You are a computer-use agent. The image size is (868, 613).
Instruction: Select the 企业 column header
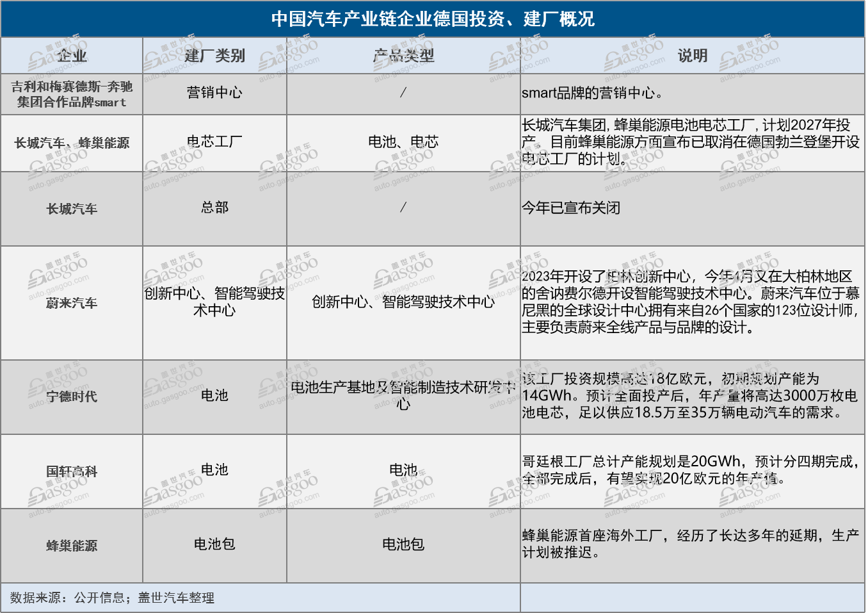[x=72, y=56]
